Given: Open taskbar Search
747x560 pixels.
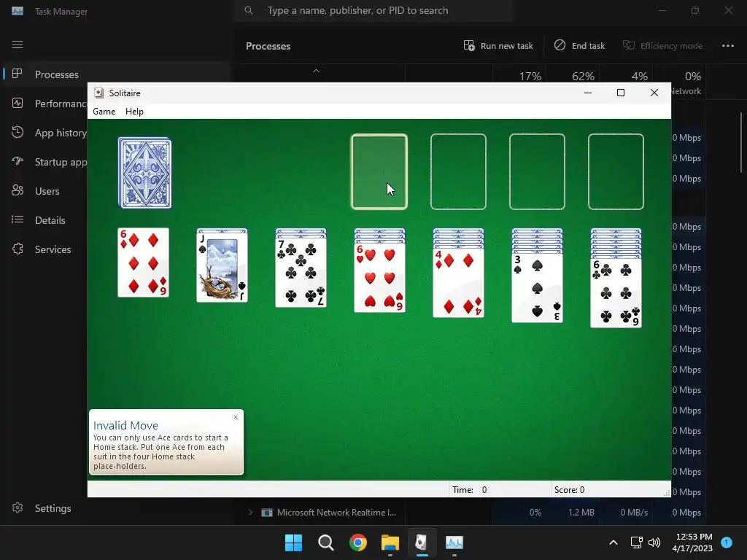Looking at the screenshot, I should pos(326,542).
